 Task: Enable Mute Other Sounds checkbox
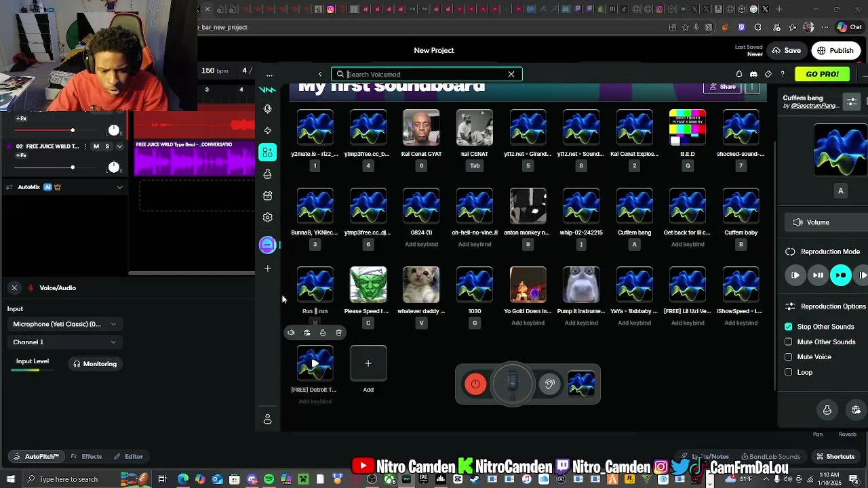788,342
